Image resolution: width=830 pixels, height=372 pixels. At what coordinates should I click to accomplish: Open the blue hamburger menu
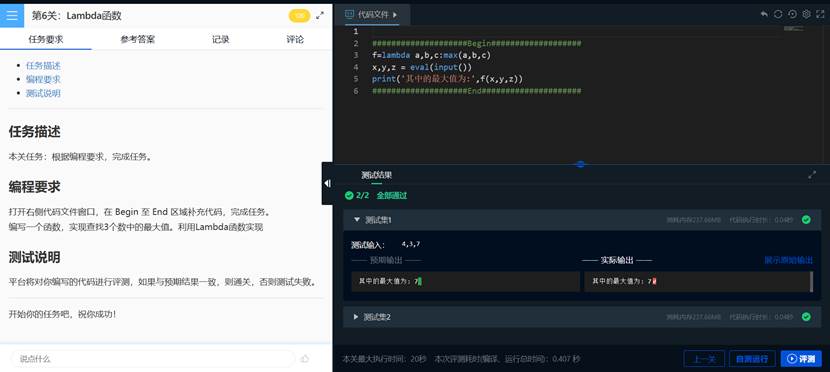(12, 15)
